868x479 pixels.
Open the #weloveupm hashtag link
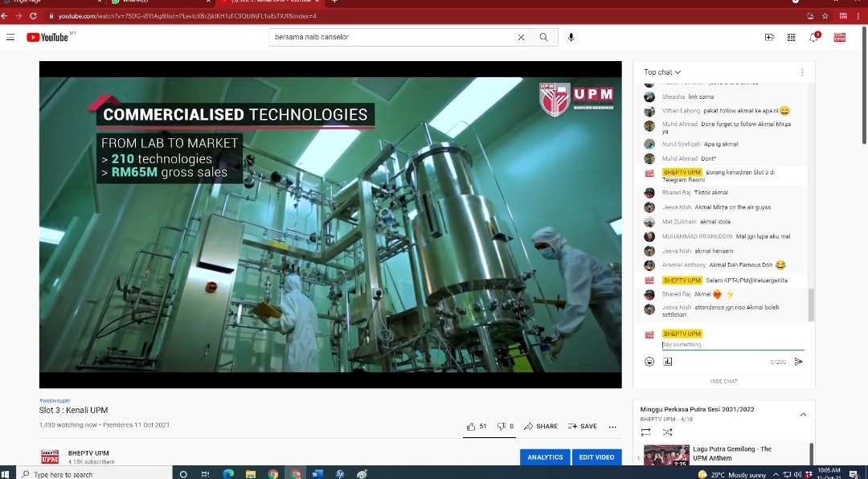pyautogui.click(x=55, y=400)
